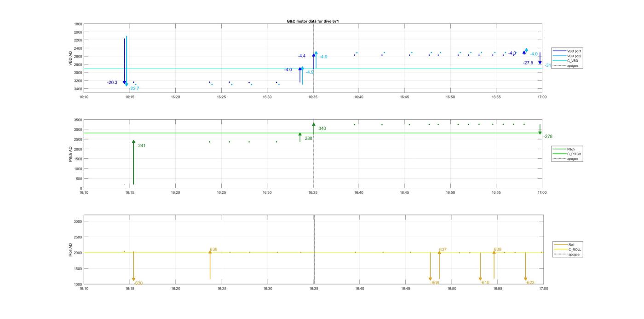The width and height of the screenshot is (644, 319).
Task: Click the title 'G&C motor data for dive 671'
Action: [313, 21]
